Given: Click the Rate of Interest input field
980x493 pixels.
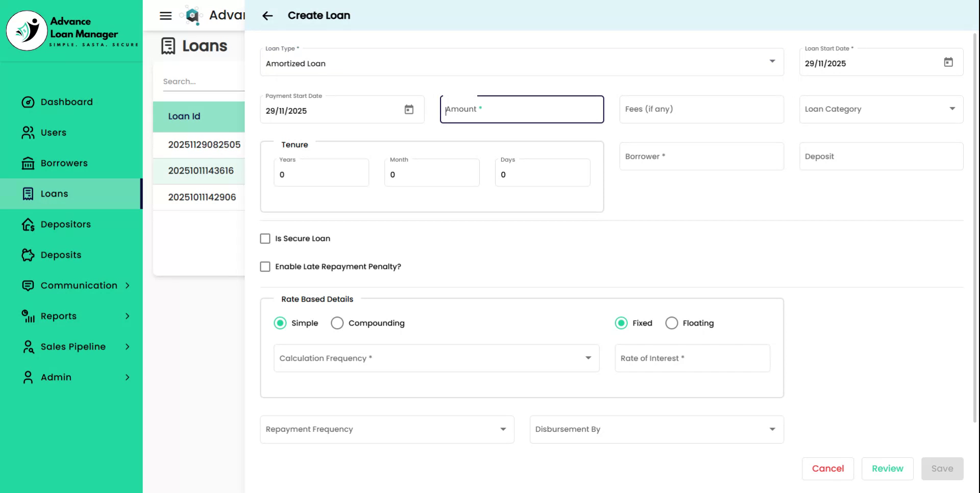Looking at the screenshot, I should tap(692, 358).
